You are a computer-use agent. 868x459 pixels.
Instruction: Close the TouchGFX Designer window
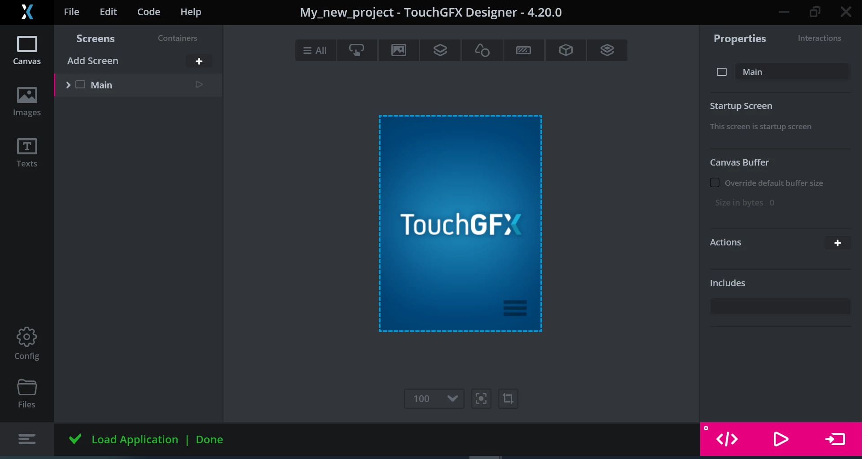click(x=846, y=12)
